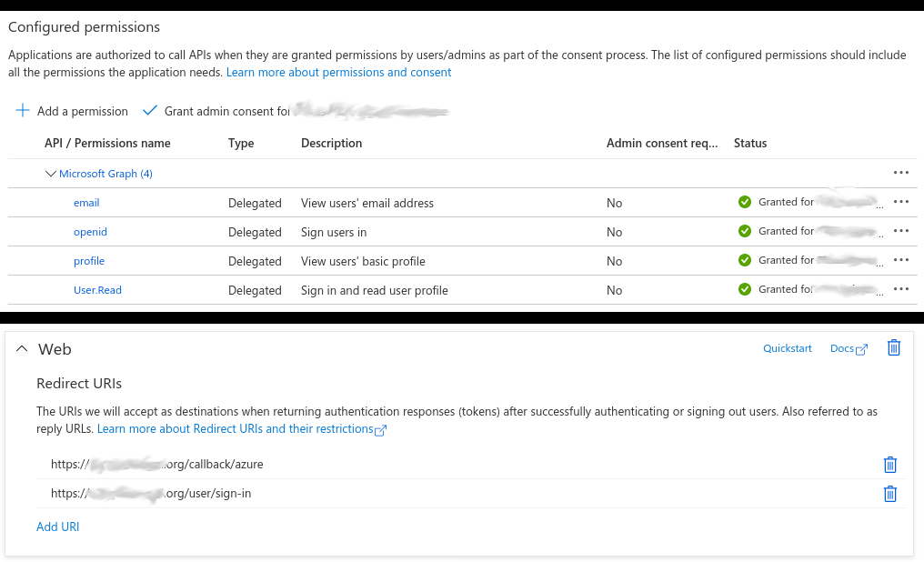Viewport: 924px width, 562px height.
Task: Click the Delegated type cell in User.Read row
Action: coord(255,290)
